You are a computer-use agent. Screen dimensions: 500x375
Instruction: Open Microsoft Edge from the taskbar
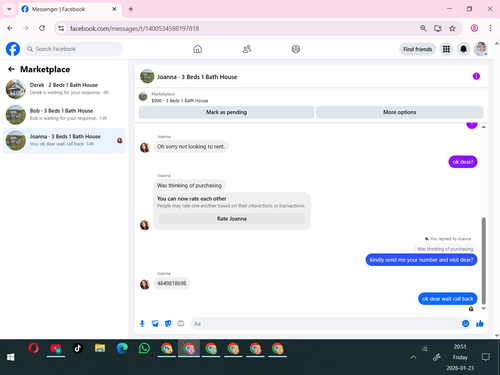point(122,349)
